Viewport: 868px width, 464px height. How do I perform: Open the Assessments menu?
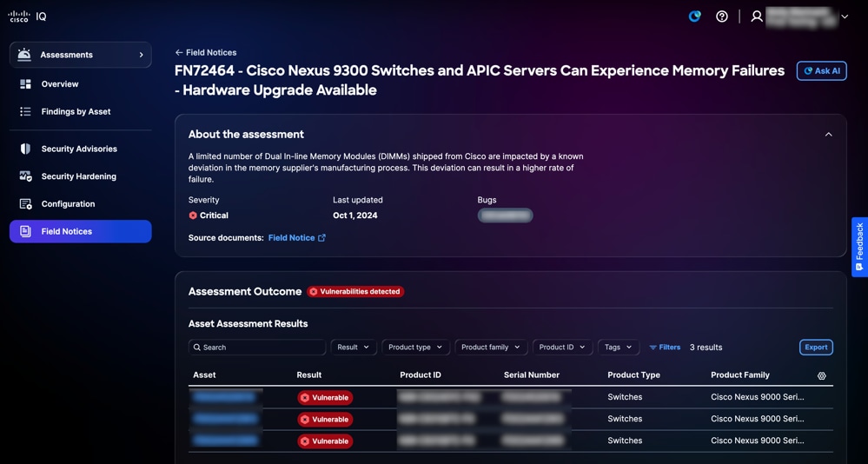(x=80, y=55)
